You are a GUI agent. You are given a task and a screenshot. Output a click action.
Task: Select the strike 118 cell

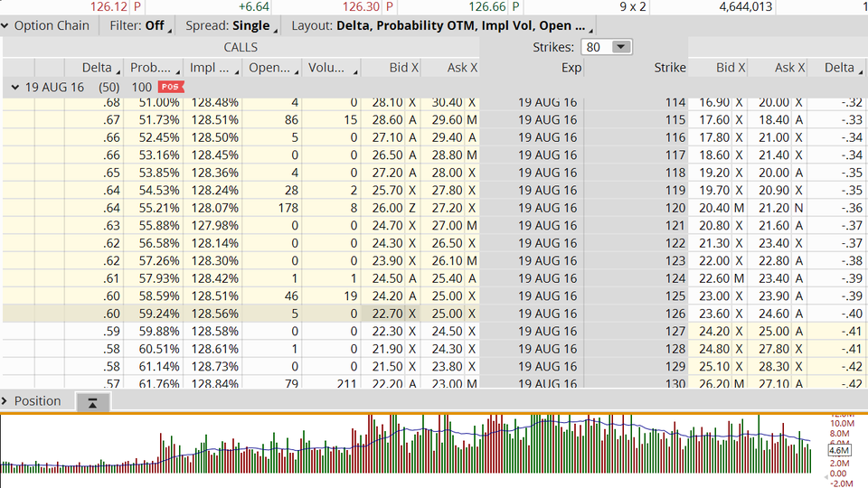(636, 173)
